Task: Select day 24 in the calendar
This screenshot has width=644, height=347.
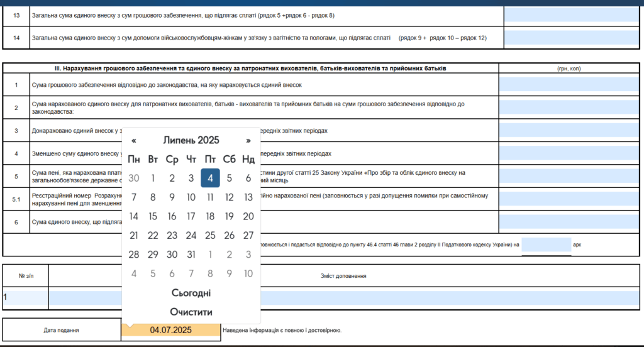Action: pyautogui.click(x=191, y=235)
